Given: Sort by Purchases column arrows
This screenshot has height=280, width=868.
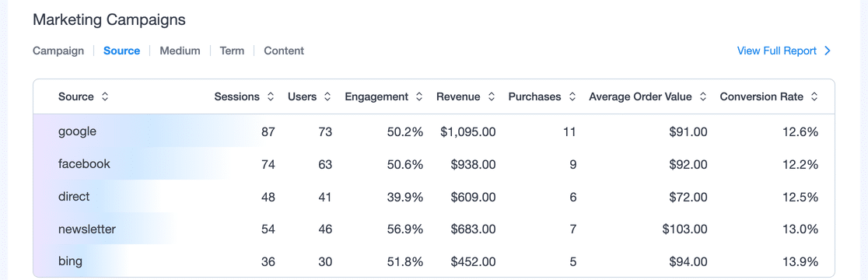Looking at the screenshot, I should coord(572,97).
